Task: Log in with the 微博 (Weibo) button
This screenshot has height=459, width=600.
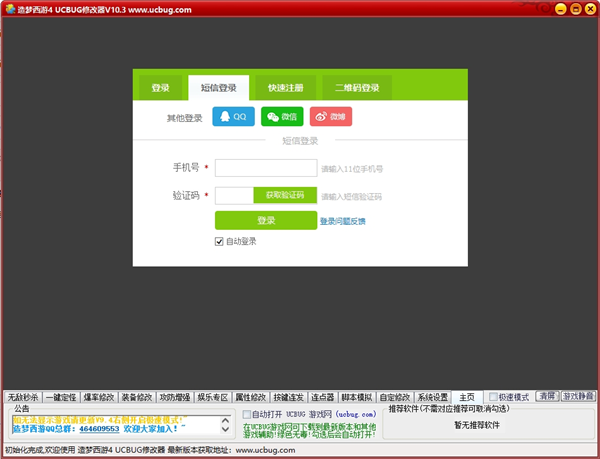Action: point(331,116)
